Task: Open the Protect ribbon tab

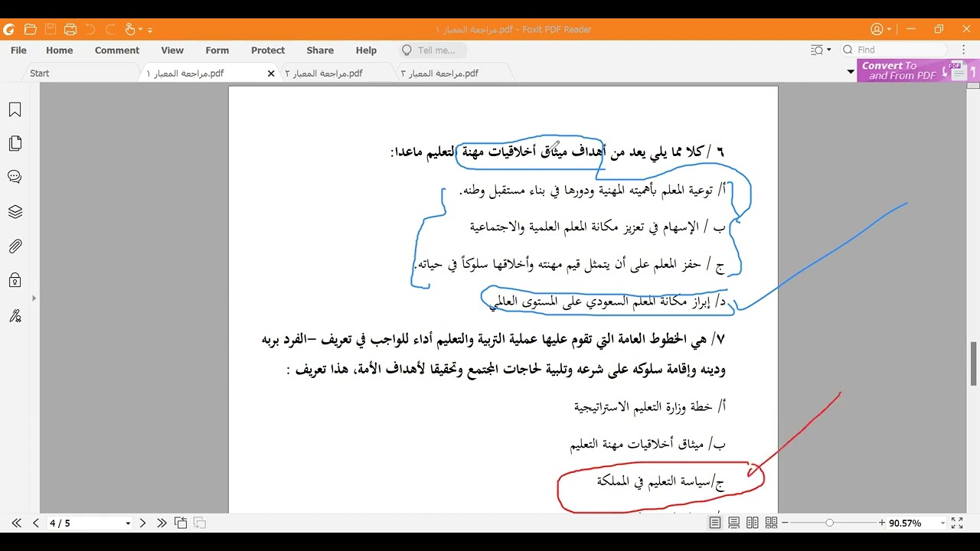Action: tap(268, 51)
